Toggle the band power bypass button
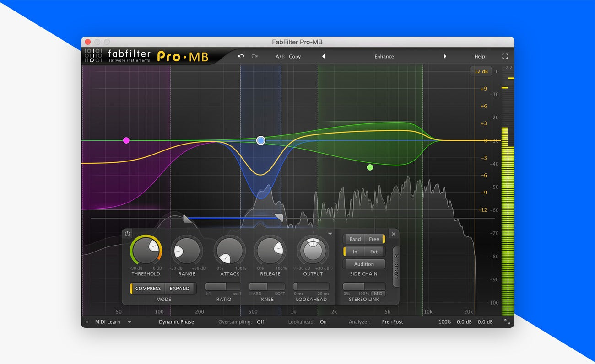This screenshot has height=364, width=595. coord(127,234)
